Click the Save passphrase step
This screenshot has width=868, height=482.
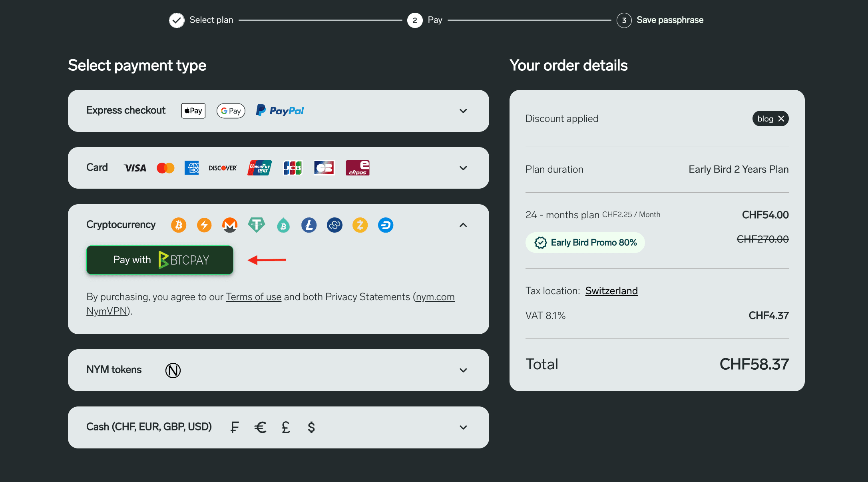pyautogui.click(x=669, y=20)
